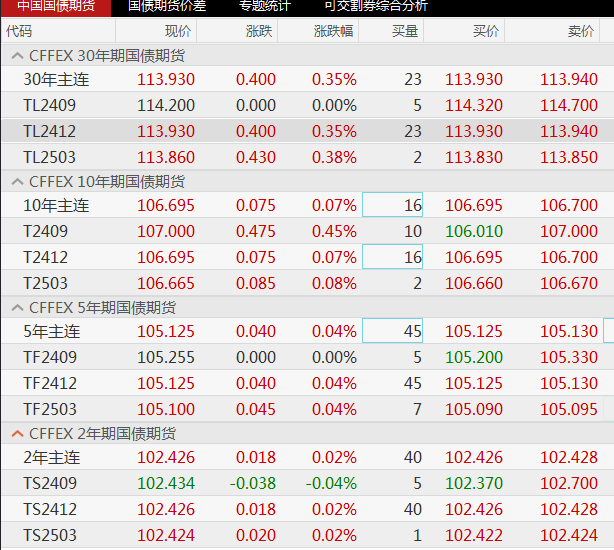This screenshot has width=614, height=550.
Task: Sort by the 涨跌幅 column header
Action: coord(333,31)
